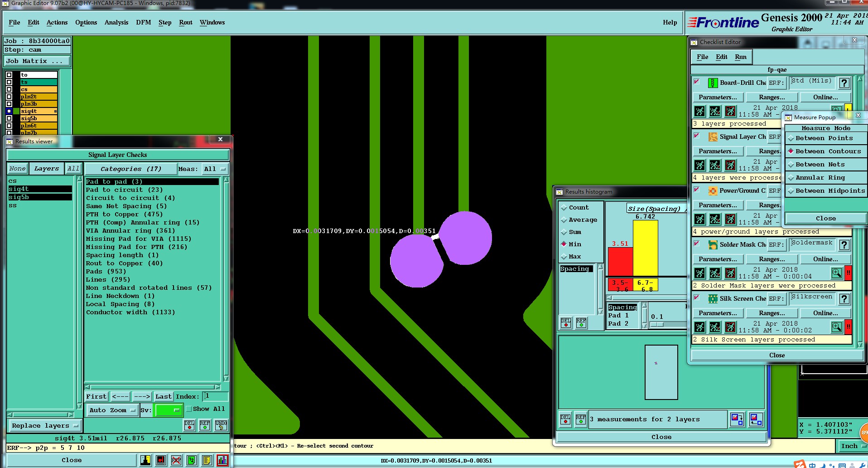Click the REF icon in Results viewer
This screenshot has width=868, height=468.
[x=205, y=425]
